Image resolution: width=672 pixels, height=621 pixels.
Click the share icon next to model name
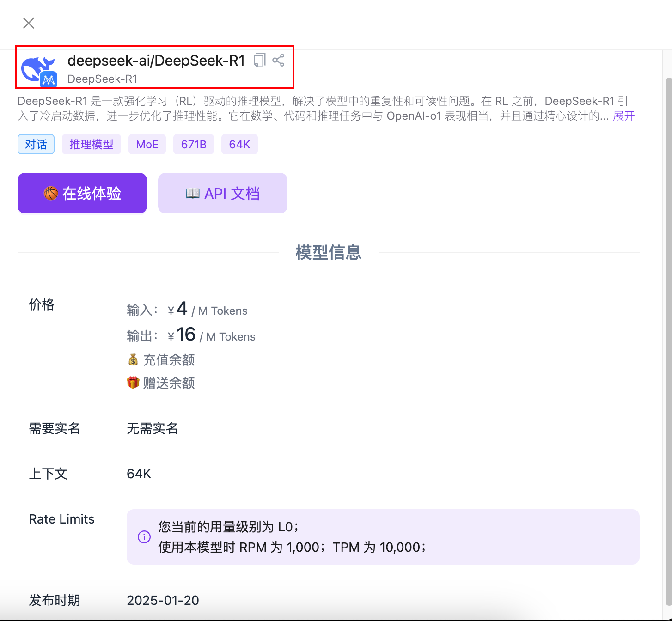[x=278, y=60]
